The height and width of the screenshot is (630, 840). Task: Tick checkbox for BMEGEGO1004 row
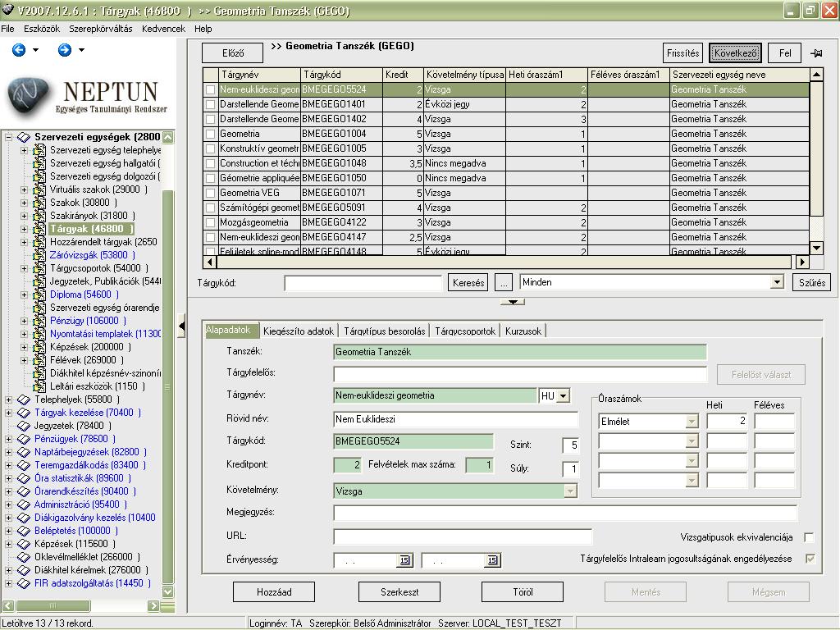(x=211, y=134)
